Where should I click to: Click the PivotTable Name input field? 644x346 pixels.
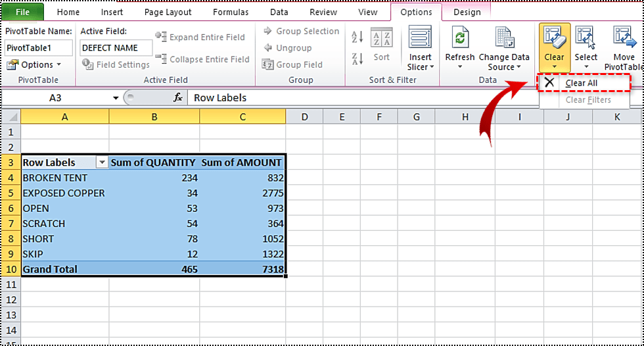click(x=39, y=48)
